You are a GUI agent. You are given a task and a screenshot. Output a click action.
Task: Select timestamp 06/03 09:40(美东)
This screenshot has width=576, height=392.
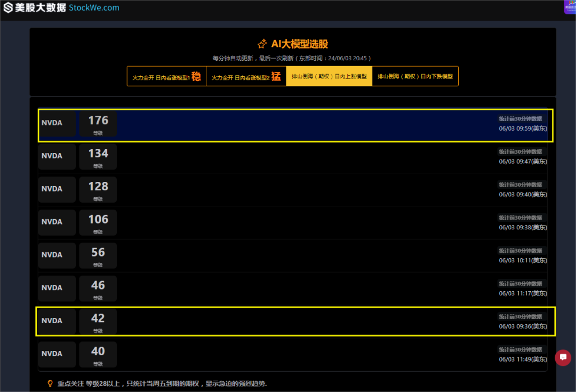[x=523, y=195]
